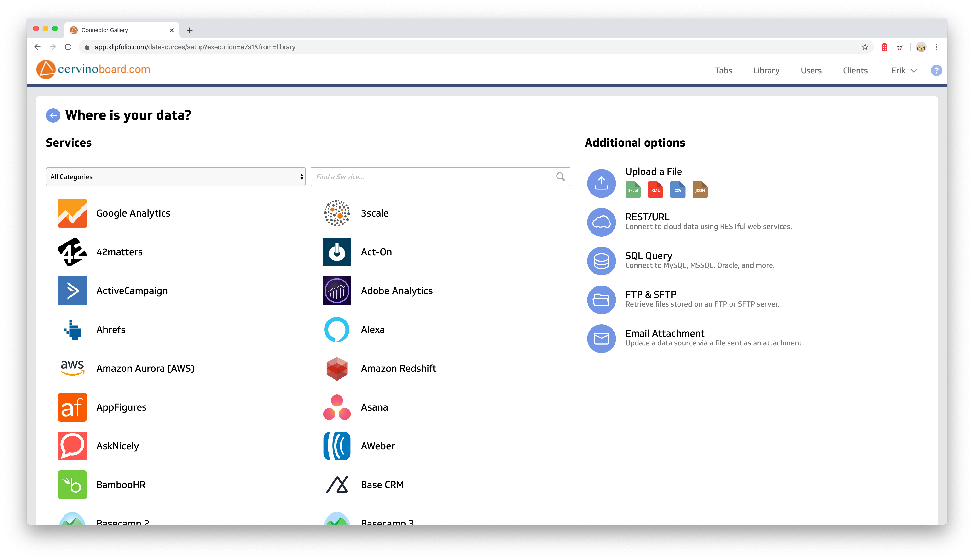
Task: Open the Chrome three-dot menu
Action: pos(936,47)
